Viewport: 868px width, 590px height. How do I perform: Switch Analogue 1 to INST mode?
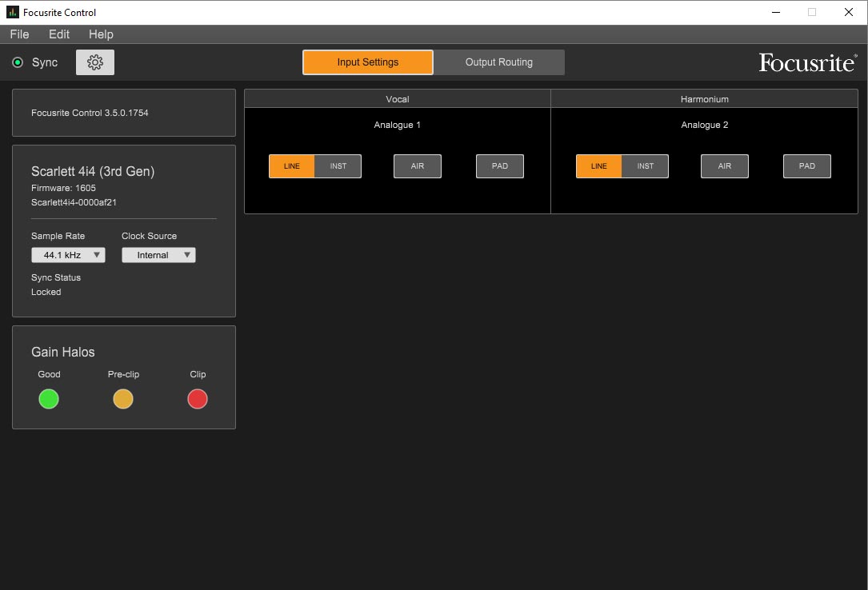tap(338, 165)
